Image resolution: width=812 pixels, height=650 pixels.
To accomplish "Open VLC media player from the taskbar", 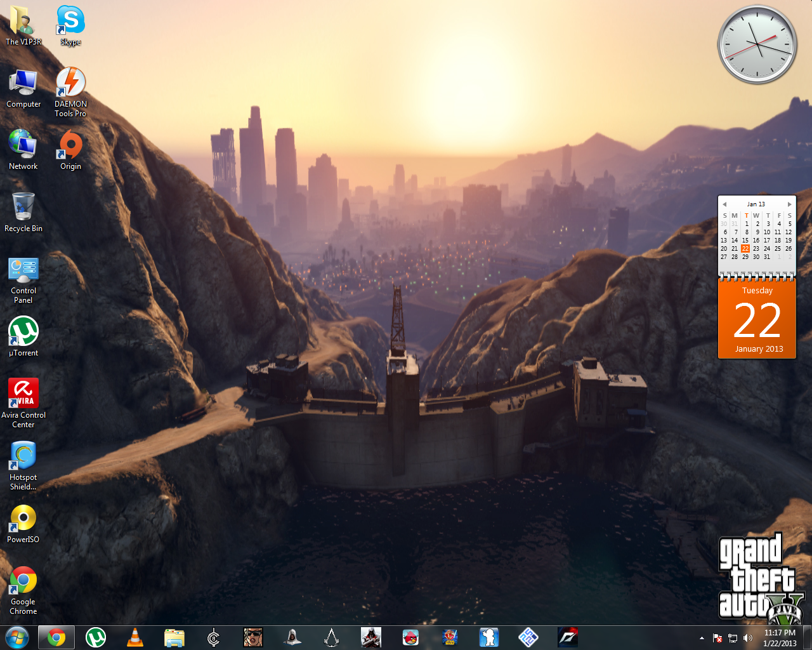I will pos(134,637).
